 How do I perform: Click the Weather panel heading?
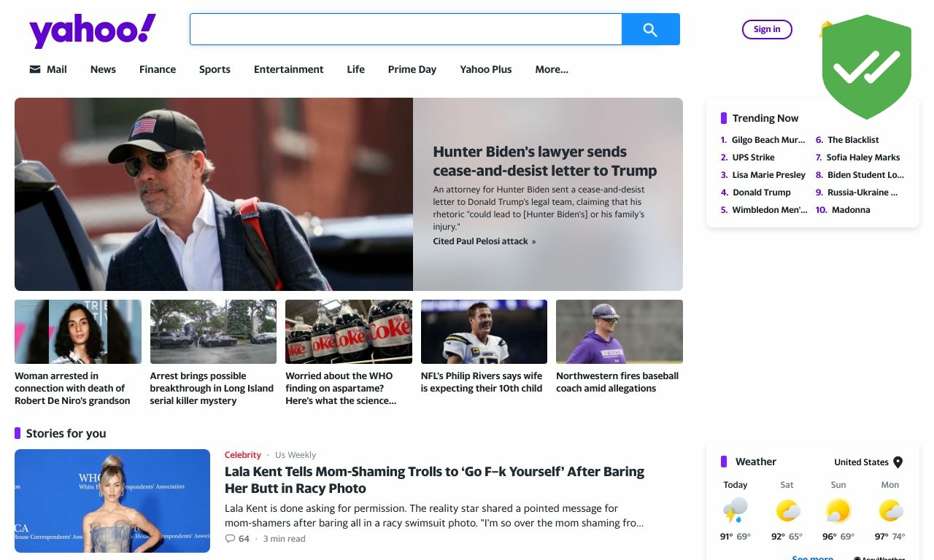coord(756,462)
